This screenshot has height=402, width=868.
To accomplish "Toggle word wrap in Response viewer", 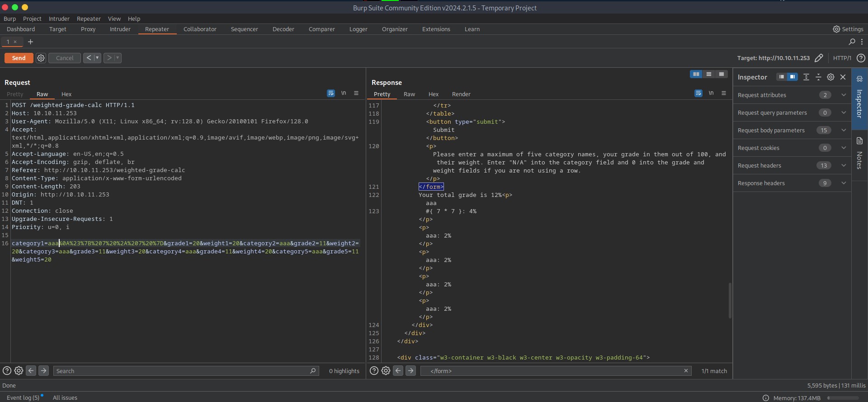I will tap(698, 93).
